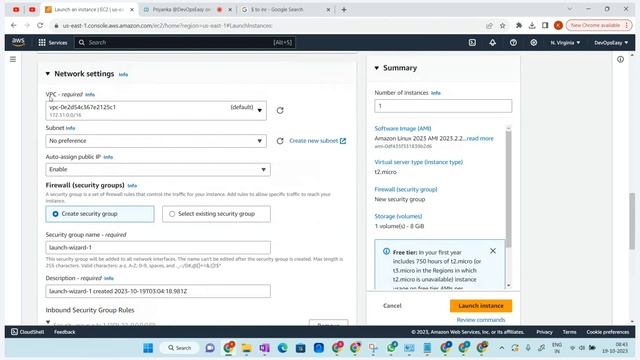The height and width of the screenshot is (360, 640).
Task: Refresh the Subnet list
Action: point(280,141)
